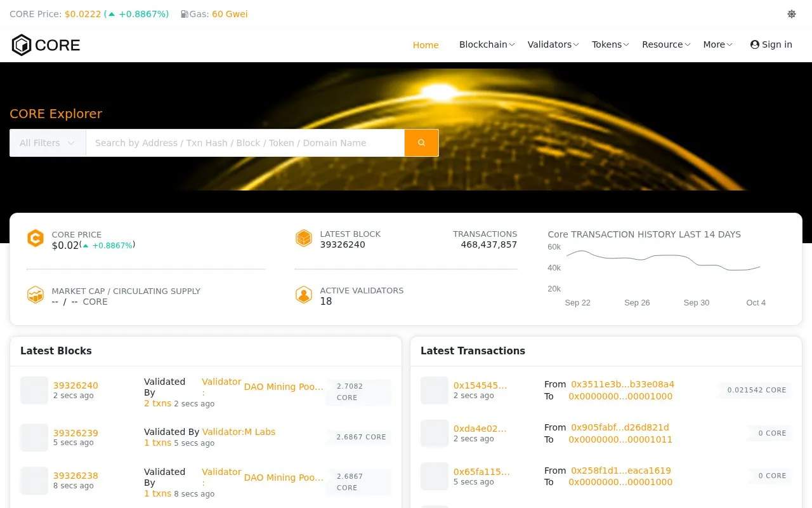Click the Latest Block cube icon
Viewport: 812px width, 508px height.
(x=304, y=238)
